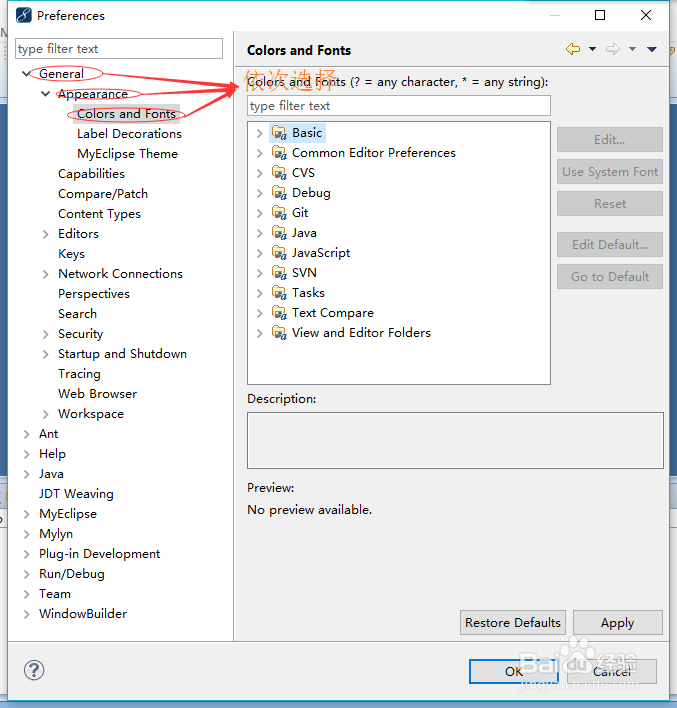The height and width of the screenshot is (708, 677).
Task: Click the left sidebar filter text field
Action: pos(119,48)
